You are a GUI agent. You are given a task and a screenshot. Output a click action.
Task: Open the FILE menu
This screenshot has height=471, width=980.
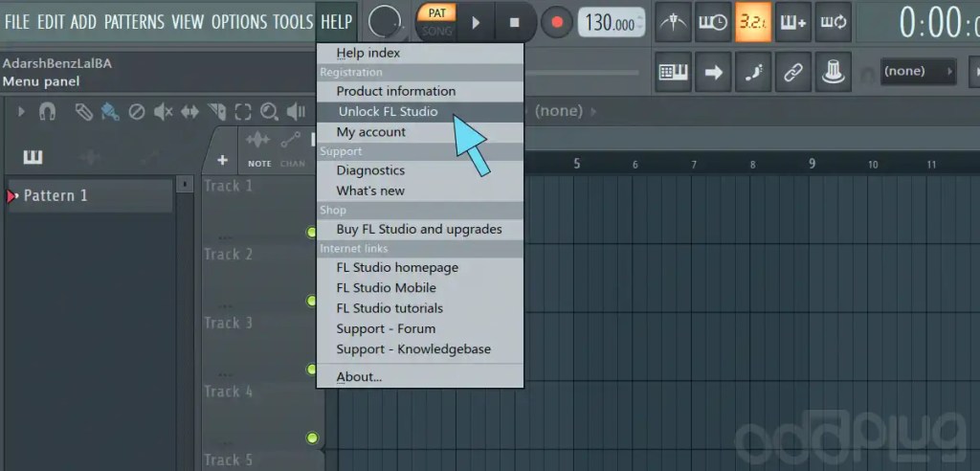(x=17, y=22)
